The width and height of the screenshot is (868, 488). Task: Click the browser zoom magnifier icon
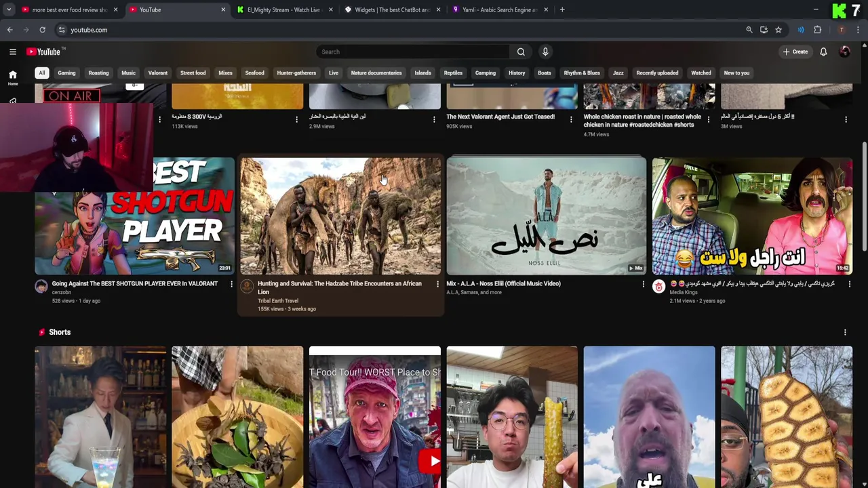749,30
